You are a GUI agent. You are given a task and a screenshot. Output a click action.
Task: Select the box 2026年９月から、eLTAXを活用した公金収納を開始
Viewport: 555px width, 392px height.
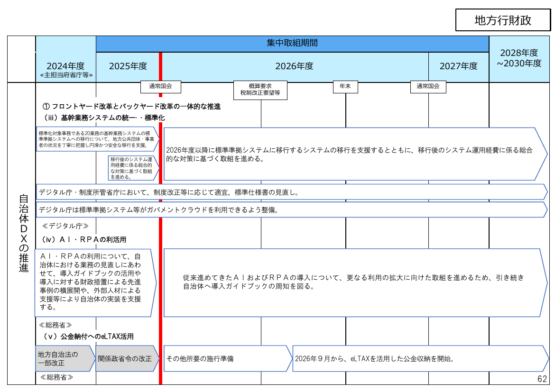pos(420,358)
